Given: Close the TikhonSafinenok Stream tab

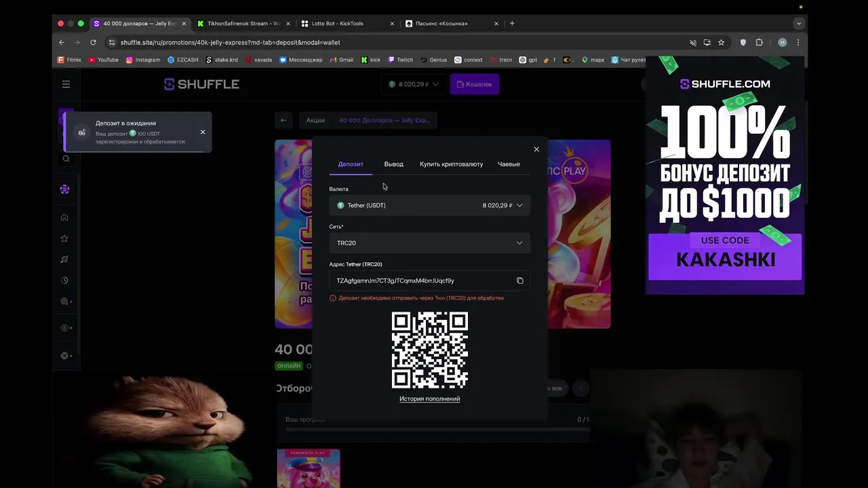Looking at the screenshot, I should 288,23.
